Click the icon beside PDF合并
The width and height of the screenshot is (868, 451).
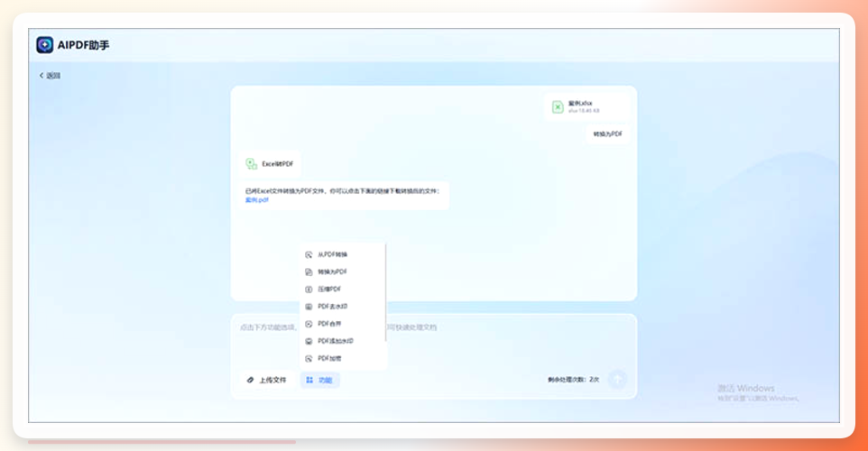(309, 325)
